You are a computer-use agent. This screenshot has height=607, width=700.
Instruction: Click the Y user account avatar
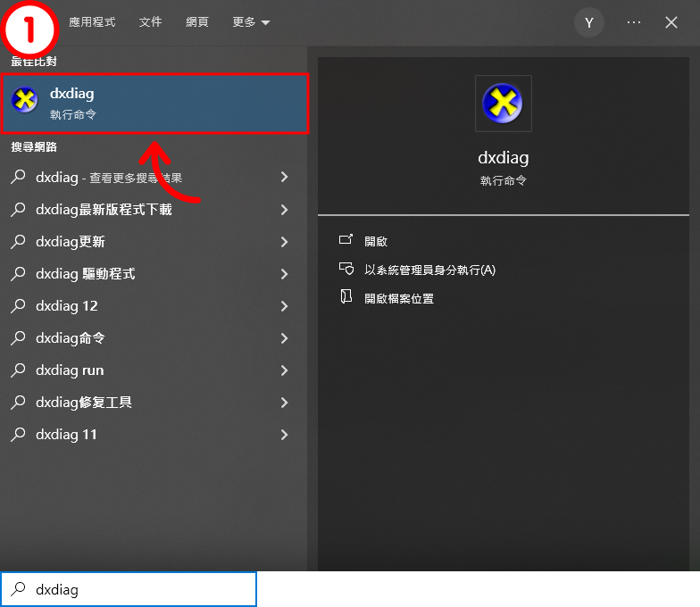(589, 22)
